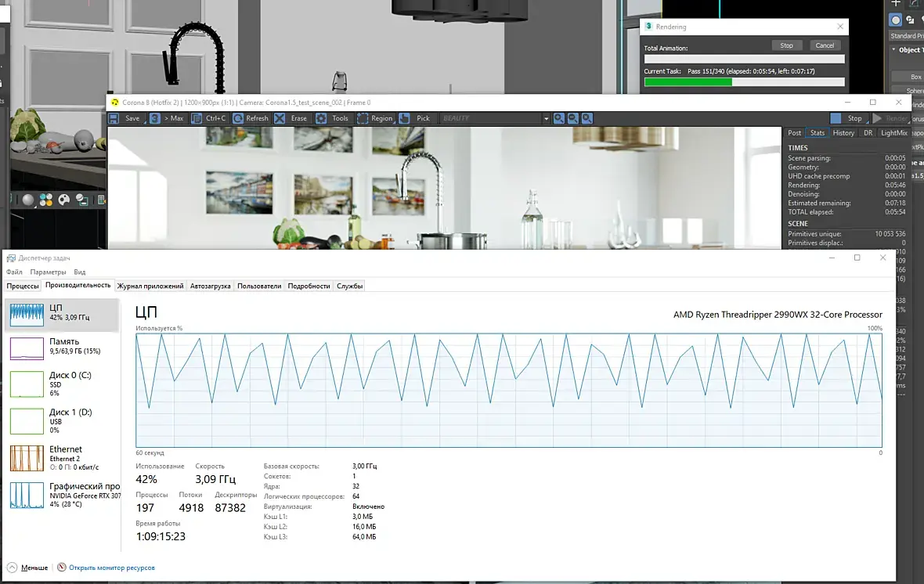Image resolution: width=924 pixels, height=584 pixels.
Task: Select Память item in performance sidebar
Action: coord(63,348)
